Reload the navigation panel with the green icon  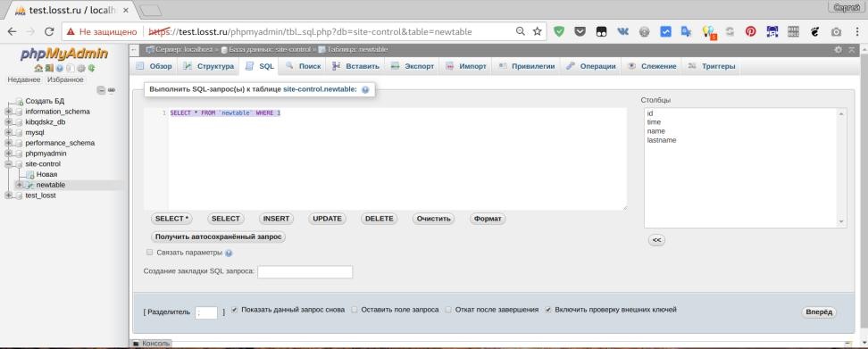click(91, 69)
